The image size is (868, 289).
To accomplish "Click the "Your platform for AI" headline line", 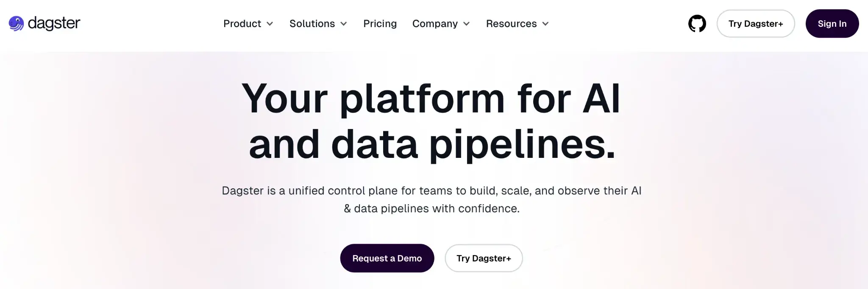I will click(431, 98).
